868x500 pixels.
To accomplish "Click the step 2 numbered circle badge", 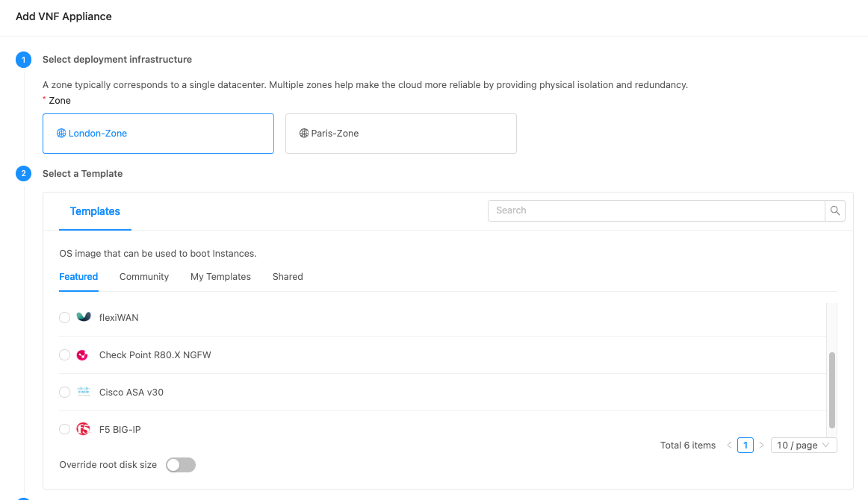I will 23,173.
